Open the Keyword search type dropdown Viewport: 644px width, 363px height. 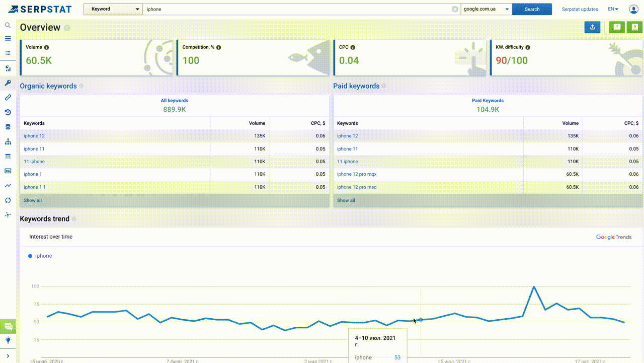[113, 9]
